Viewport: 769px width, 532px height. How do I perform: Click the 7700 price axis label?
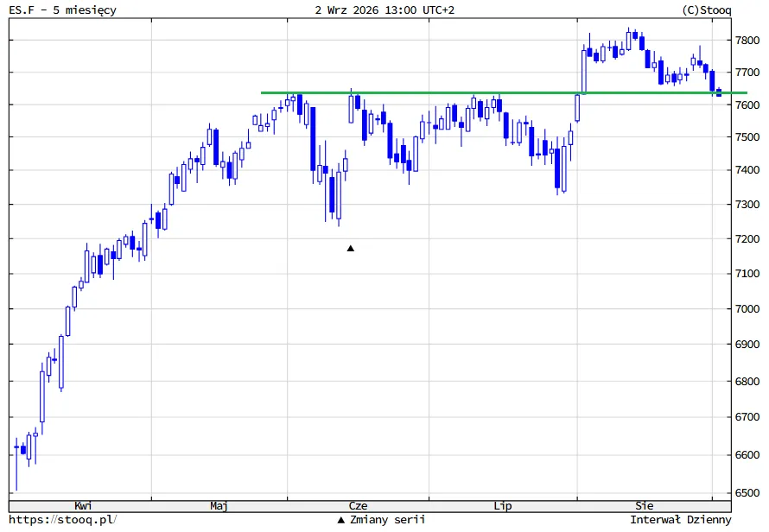[x=747, y=73]
